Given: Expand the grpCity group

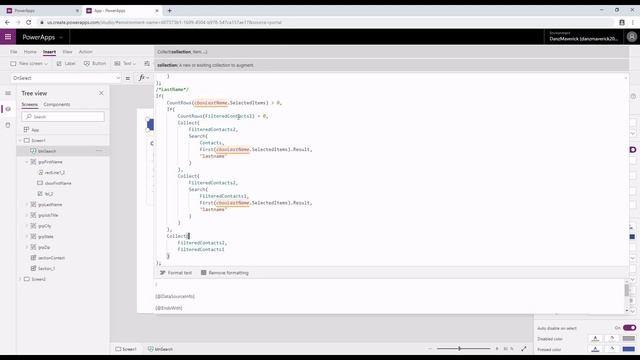Looking at the screenshot, I should pos(27,226).
